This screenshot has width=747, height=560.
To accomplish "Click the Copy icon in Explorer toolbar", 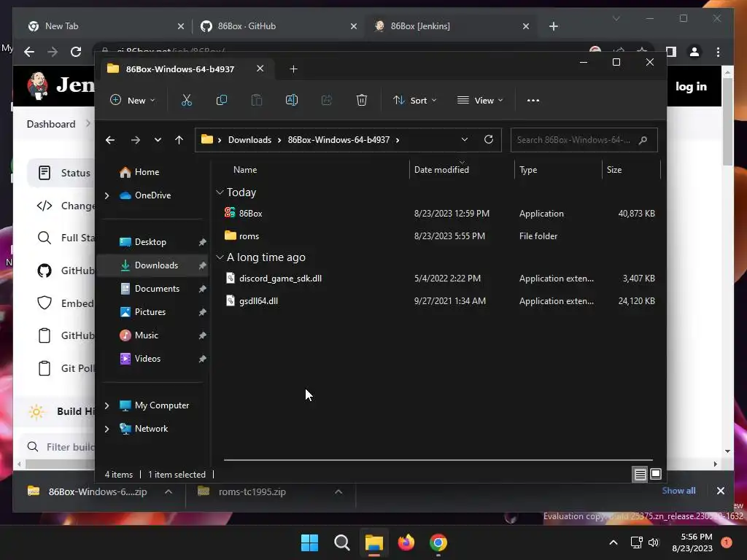I will 222,100.
